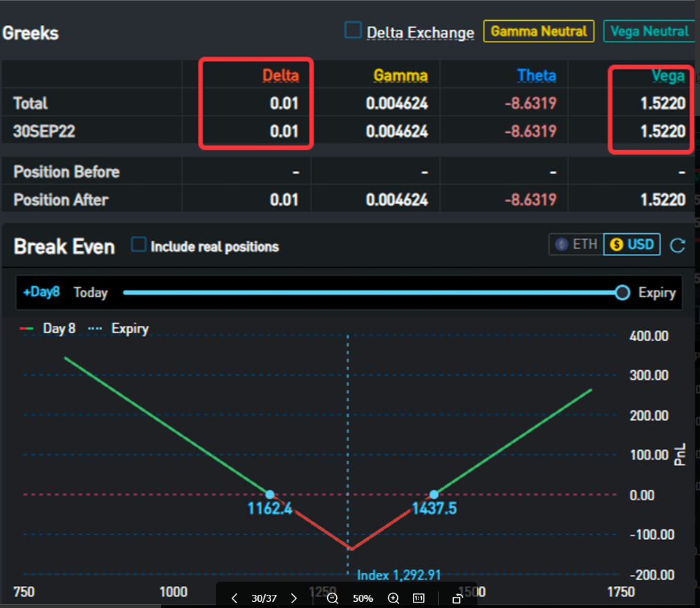Reset view to 1:1 actual size
Image resolution: width=700 pixels, height=608 pixels.
click(418, 598)
